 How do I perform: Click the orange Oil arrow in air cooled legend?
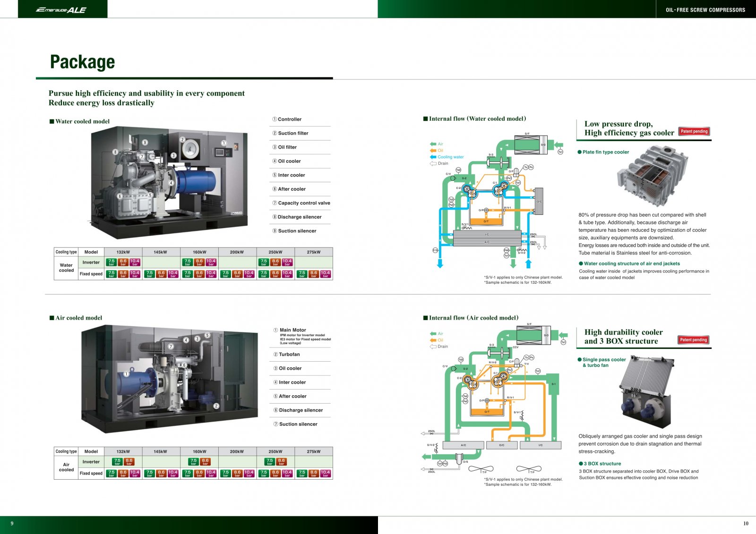coord(433,340)
